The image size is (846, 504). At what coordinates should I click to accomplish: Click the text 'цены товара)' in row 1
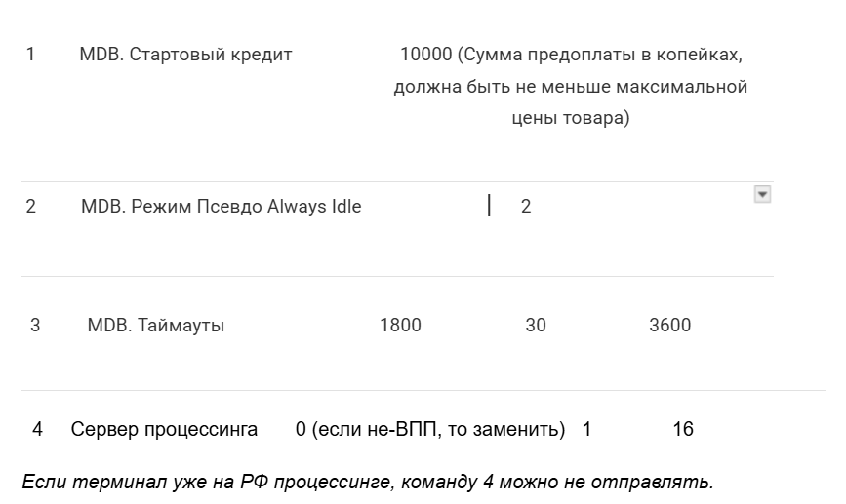point(571,118)
